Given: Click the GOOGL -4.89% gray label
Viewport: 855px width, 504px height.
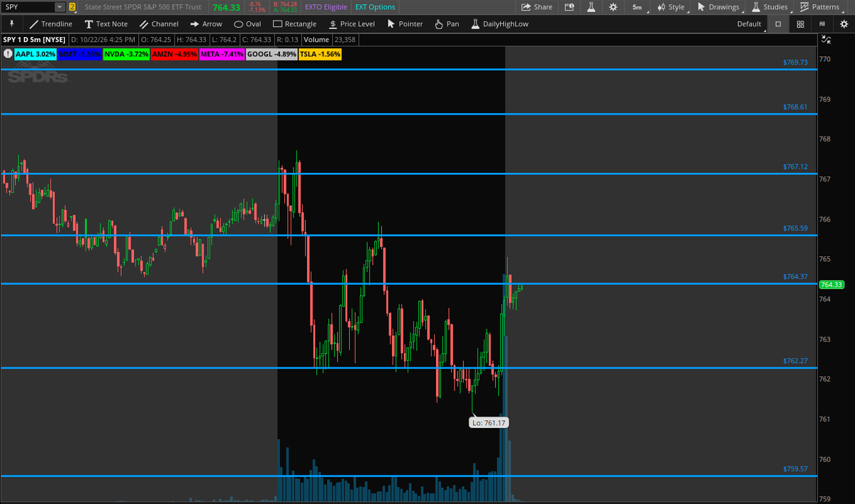Looking at the screenshot, I should 271,53.
